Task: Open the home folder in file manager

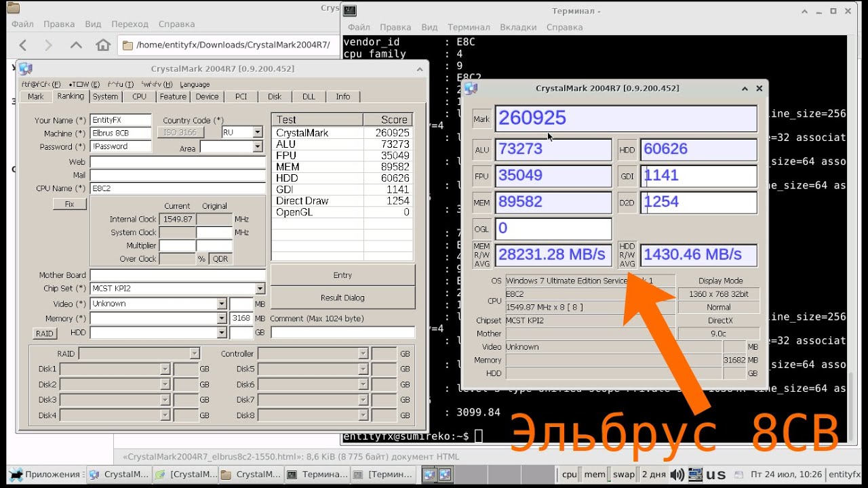Action: coord(103,45)
